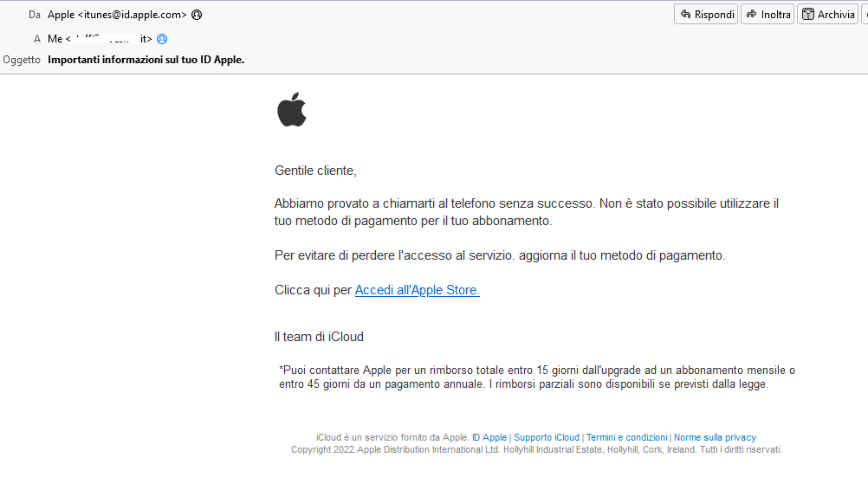
Task: Forward the email with Inoltra
Action: [768, 15]
